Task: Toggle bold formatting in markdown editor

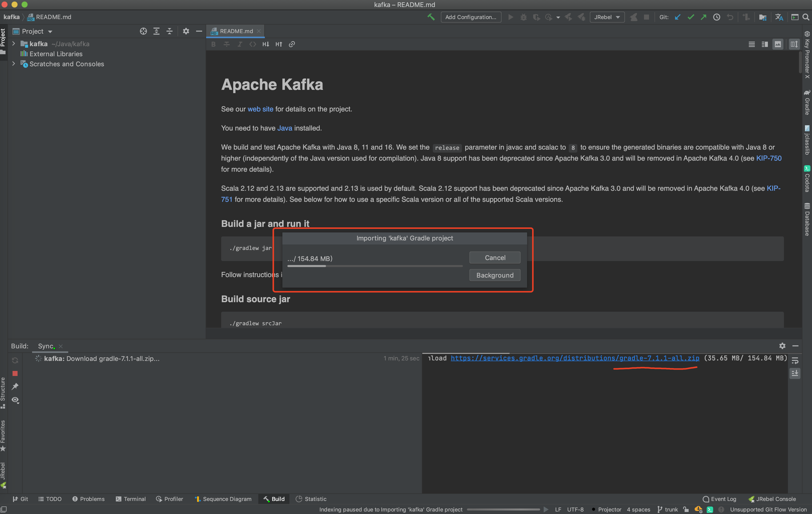Action: pyautogui.click(x=213, y=44)
